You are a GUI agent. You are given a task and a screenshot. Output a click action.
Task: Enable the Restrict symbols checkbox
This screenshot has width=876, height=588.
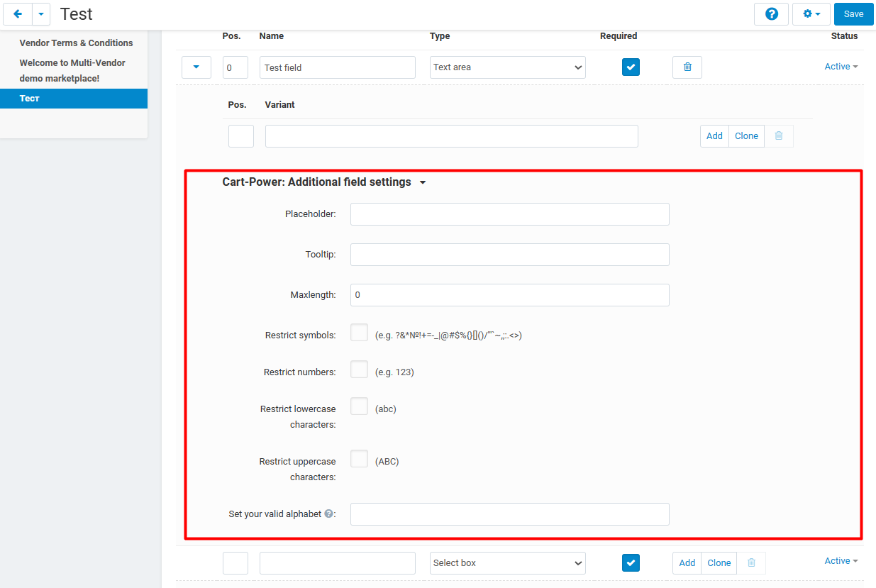click(359, 333)
